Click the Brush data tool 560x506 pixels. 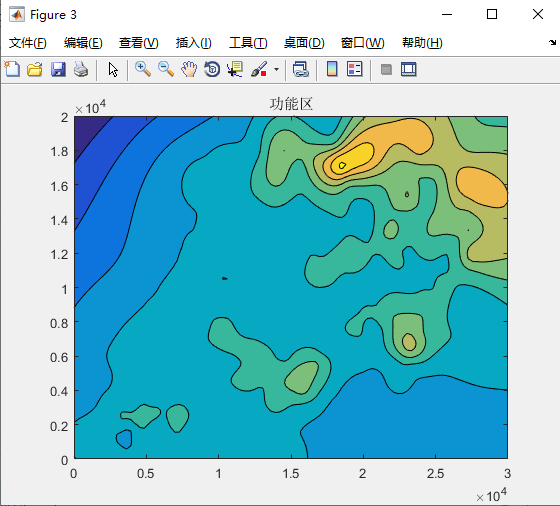(x=259, y=69)
